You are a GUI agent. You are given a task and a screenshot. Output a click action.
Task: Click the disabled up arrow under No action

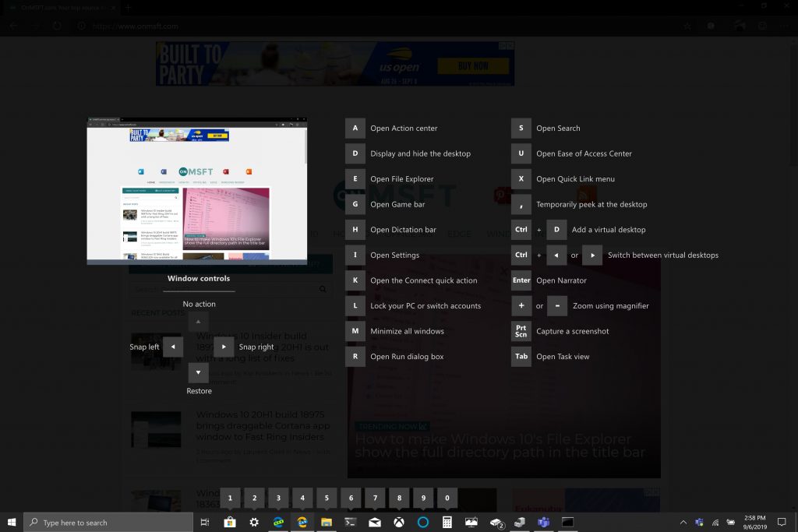coord(199,322)
